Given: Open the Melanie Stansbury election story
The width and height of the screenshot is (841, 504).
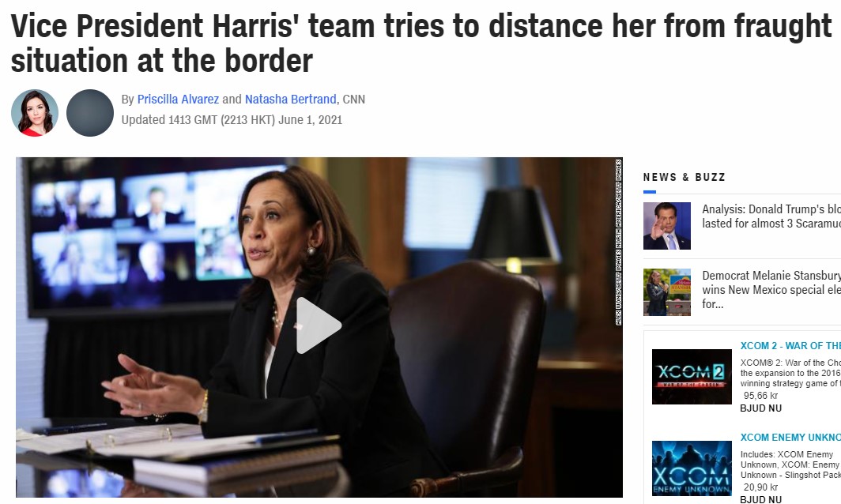Looking at the screenshot, I should pos(771,290).
